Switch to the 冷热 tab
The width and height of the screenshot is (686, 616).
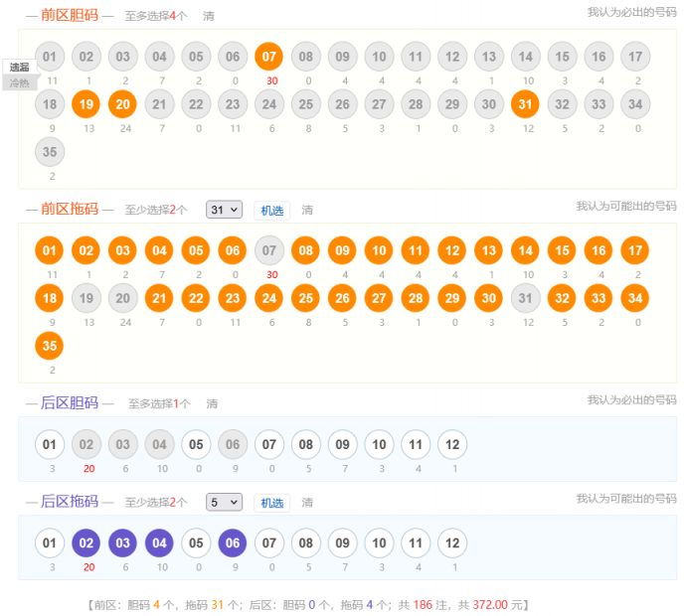pos(20,83)
